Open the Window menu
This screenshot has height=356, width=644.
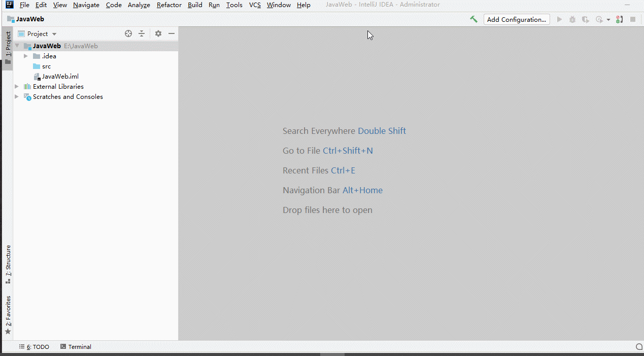click(279, 5)
